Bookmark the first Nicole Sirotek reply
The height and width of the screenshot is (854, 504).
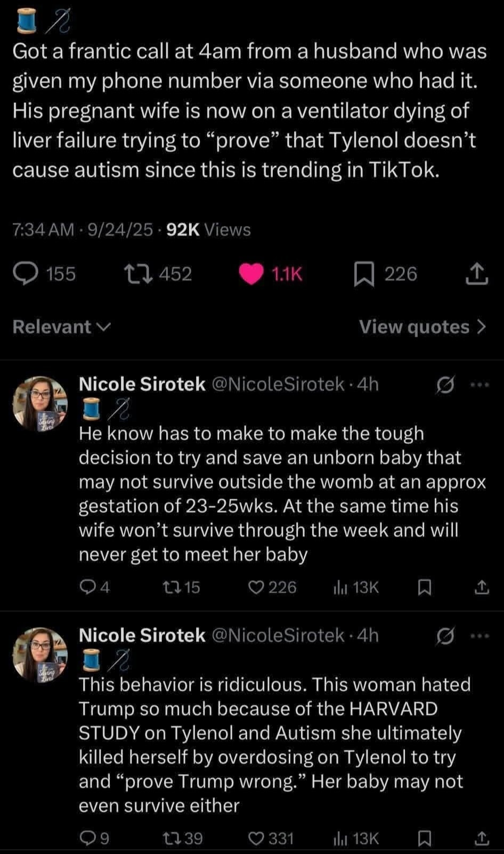424,588
